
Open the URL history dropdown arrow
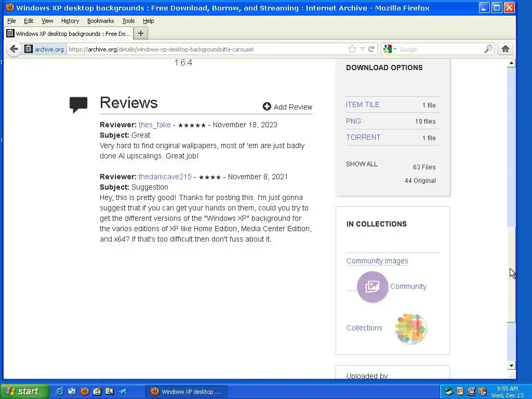[x=362, y=49]
